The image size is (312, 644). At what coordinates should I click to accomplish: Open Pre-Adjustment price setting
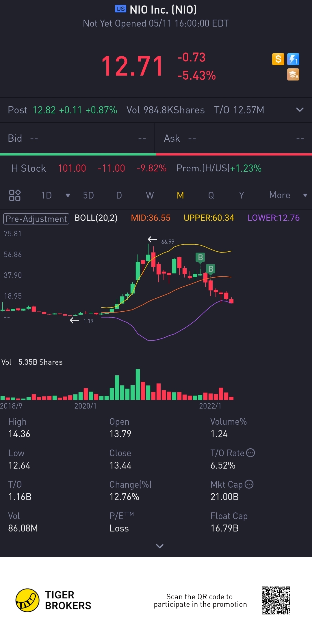36,219
